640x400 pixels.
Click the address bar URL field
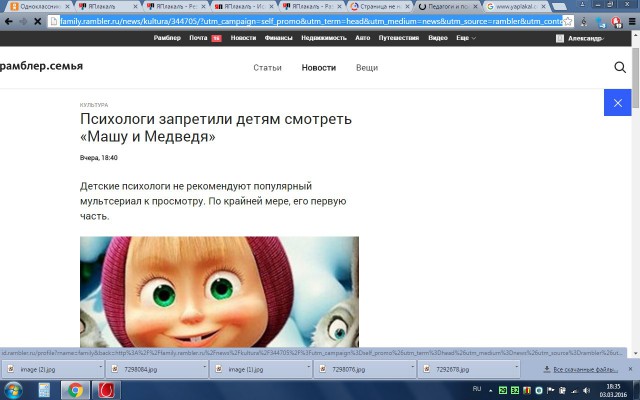point(311,21)
